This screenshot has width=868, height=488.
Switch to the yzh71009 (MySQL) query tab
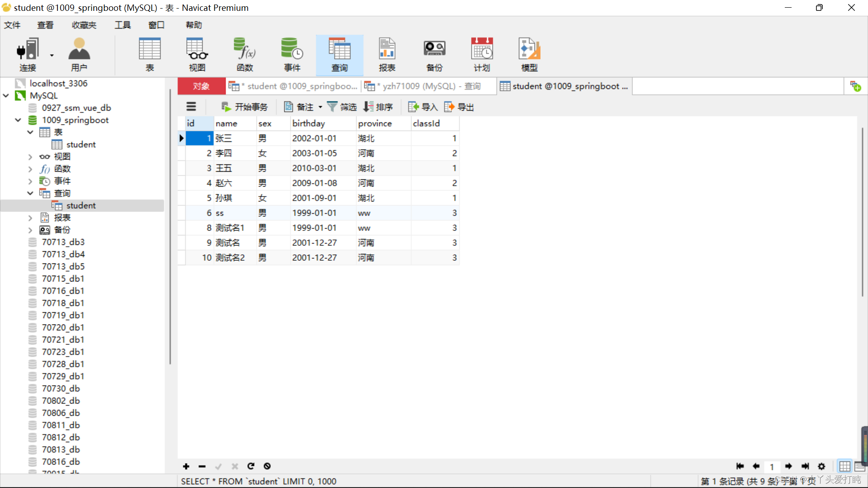[429, 86]
